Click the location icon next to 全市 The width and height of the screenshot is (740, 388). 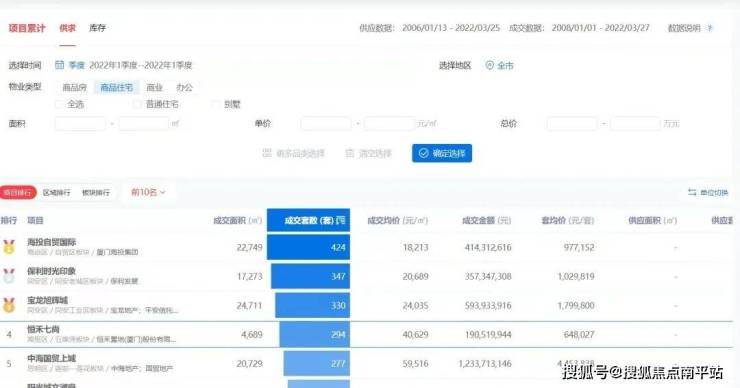(489, 65)
